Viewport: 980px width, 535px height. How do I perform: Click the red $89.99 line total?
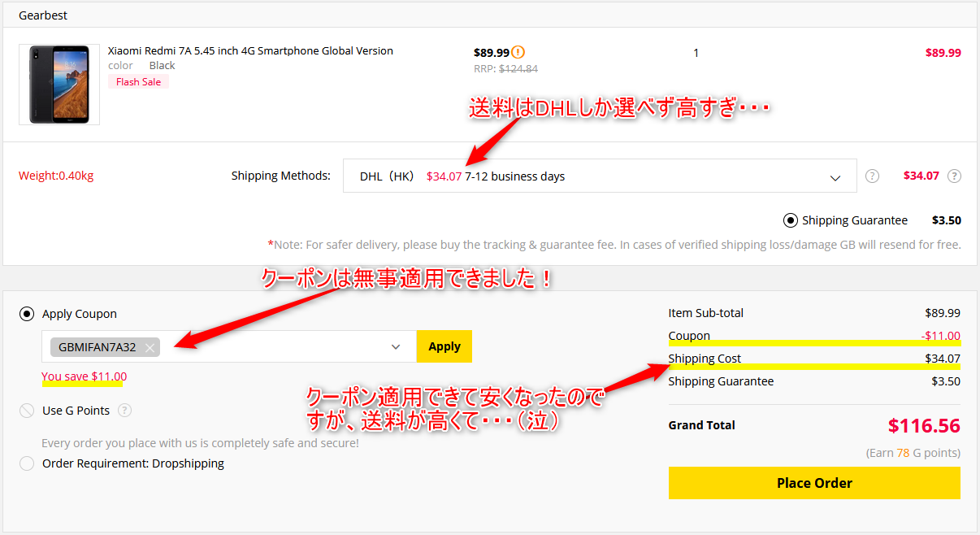(943, 53)
